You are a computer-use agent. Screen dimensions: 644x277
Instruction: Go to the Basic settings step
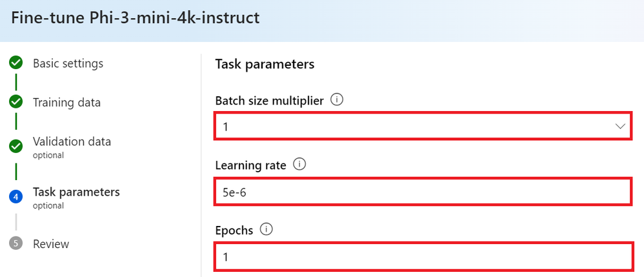pos(68,63)
